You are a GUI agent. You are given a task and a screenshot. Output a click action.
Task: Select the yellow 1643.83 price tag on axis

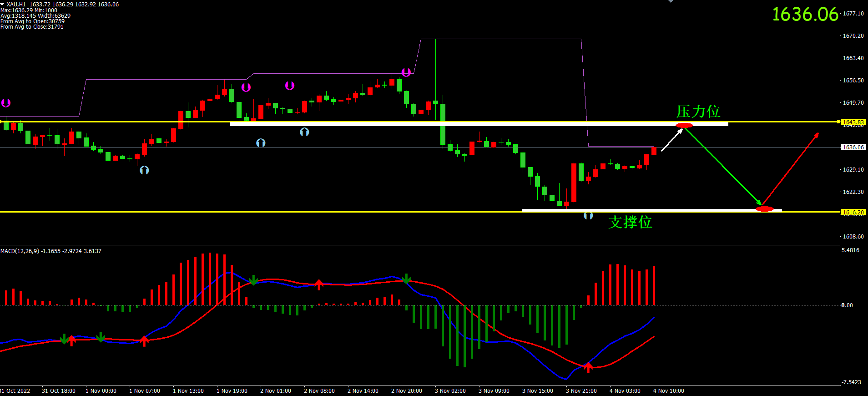pyautogui.click(x=853, y=122)
